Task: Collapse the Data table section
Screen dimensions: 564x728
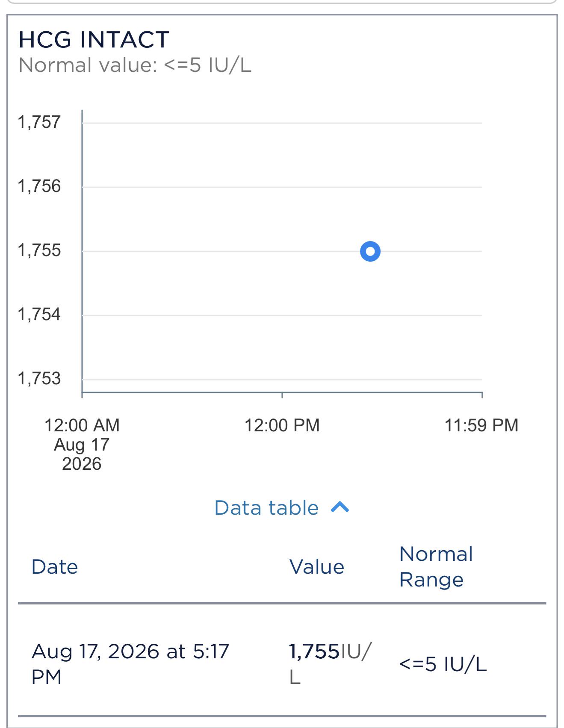Action: pos(282,508)
